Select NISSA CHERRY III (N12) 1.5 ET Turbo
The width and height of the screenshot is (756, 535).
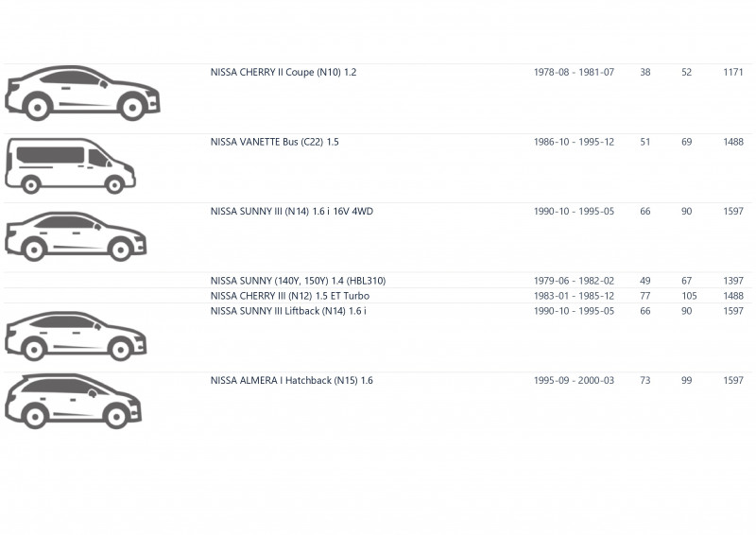point(290,296)
